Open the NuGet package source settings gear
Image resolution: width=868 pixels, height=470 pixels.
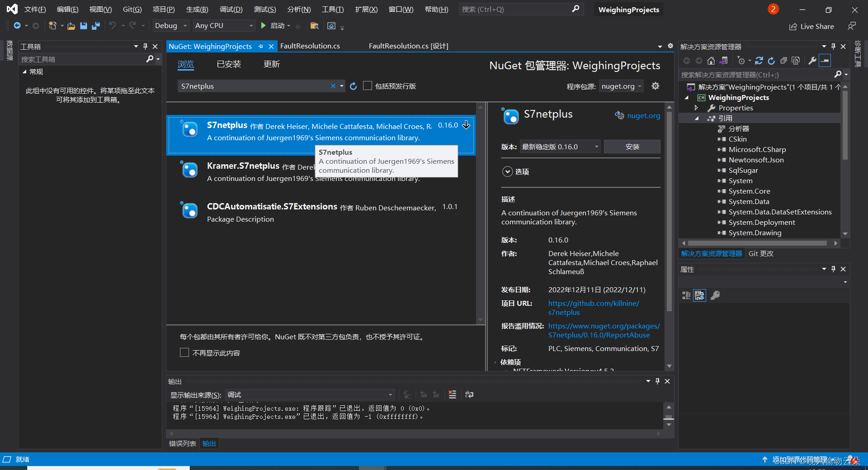[655, 85]
